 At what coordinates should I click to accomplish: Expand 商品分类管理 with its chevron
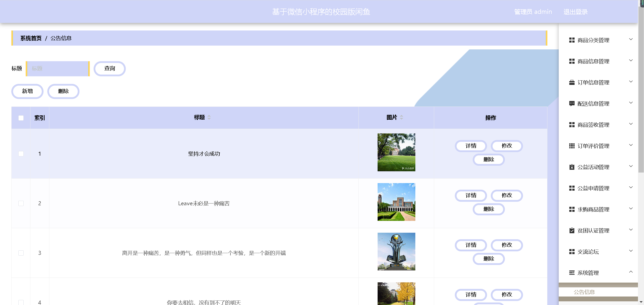(631, 39)
